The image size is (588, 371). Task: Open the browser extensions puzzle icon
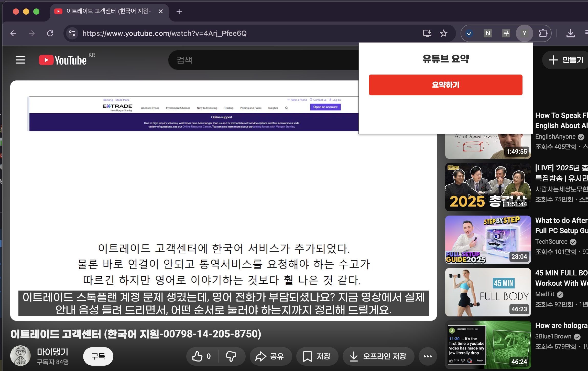click(543, 33)
